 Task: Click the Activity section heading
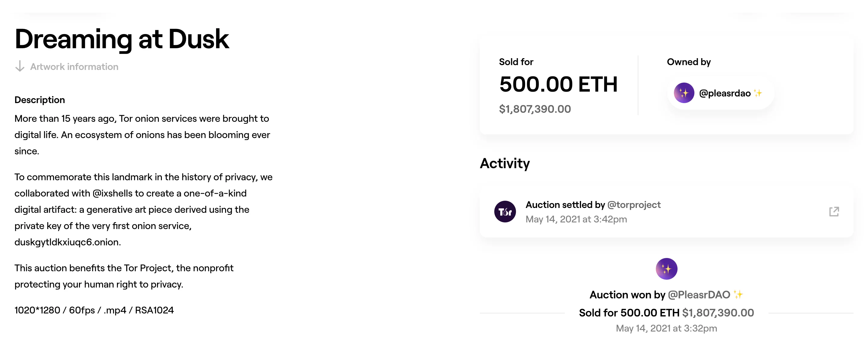pos(505,163)
